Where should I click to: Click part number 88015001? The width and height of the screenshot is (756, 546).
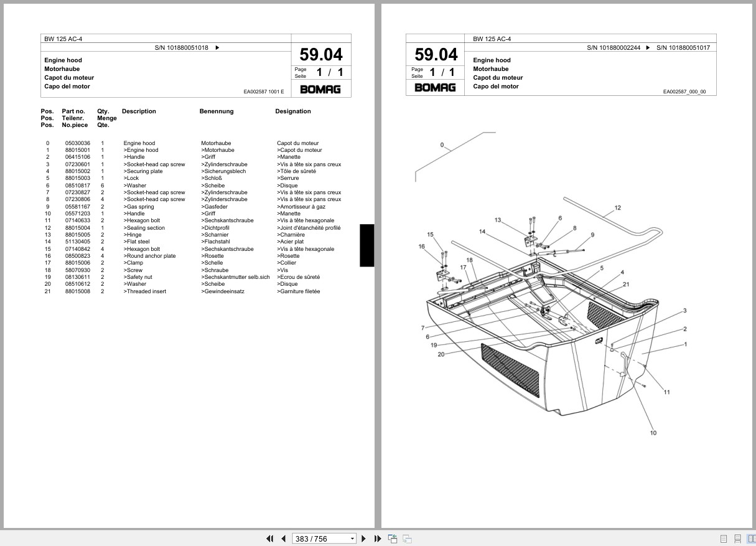(78, 150)
